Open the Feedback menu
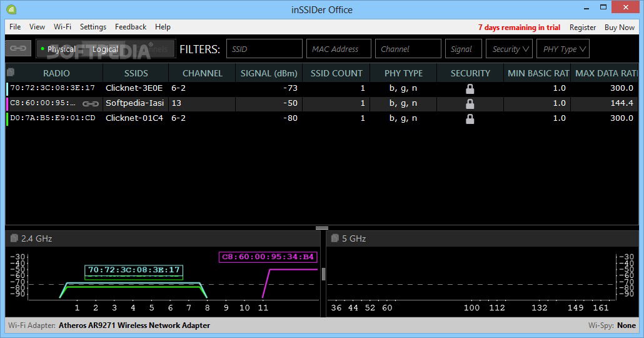 [131, 27]
